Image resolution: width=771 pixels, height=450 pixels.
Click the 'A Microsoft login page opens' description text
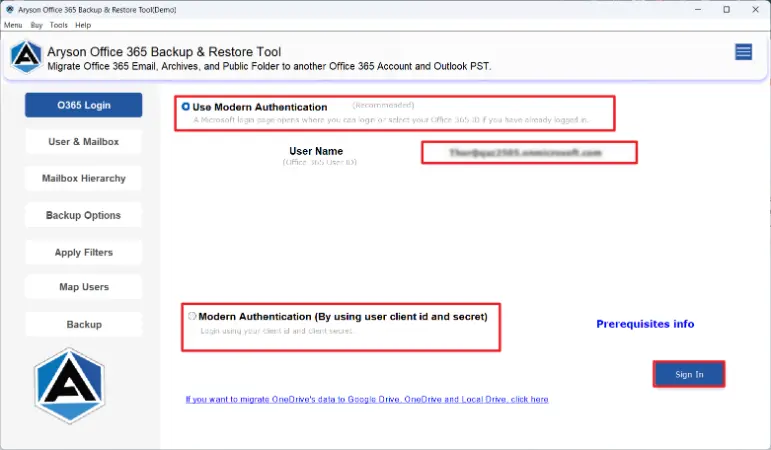391,120
